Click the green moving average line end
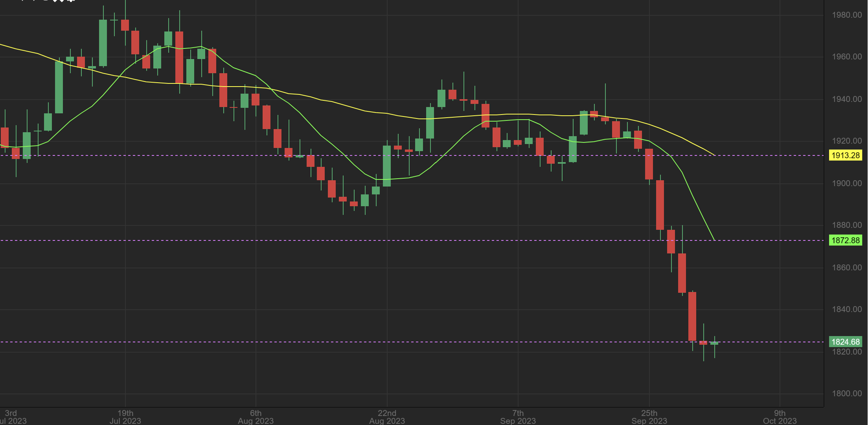868x425 pixels. pyautogui.click(x=714, y=239)
